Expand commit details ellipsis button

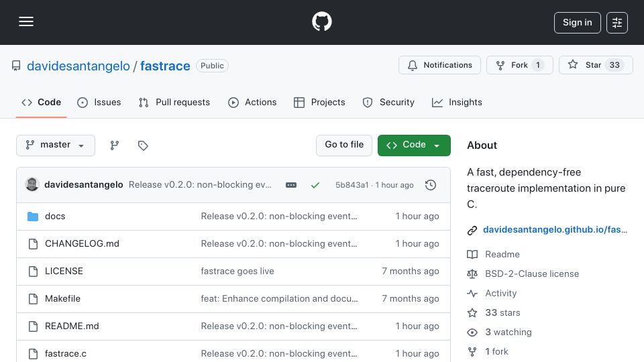tap(290, 185)
